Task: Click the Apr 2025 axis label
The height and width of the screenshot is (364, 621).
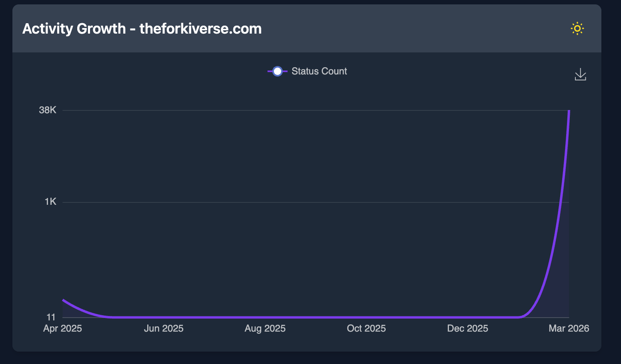Action: click(x=62, y=328)
